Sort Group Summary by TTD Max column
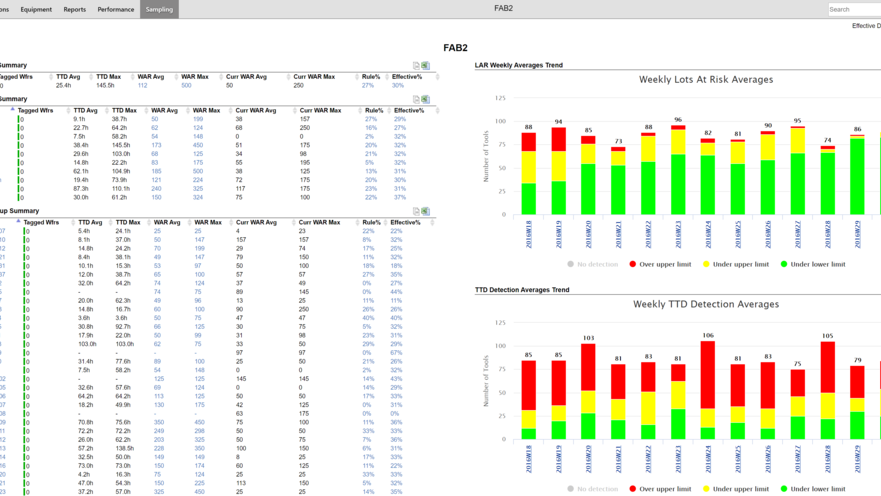 128,222
